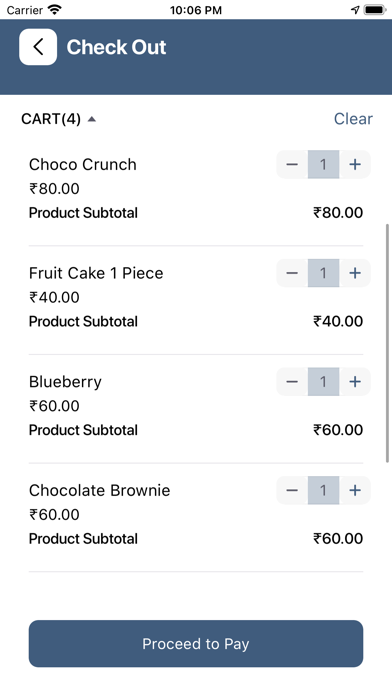This screenshot has height=696, width=392.
Task: Increase Chocolate Brownie quantity
Action: pyautogui.click(x=355, y=490)
